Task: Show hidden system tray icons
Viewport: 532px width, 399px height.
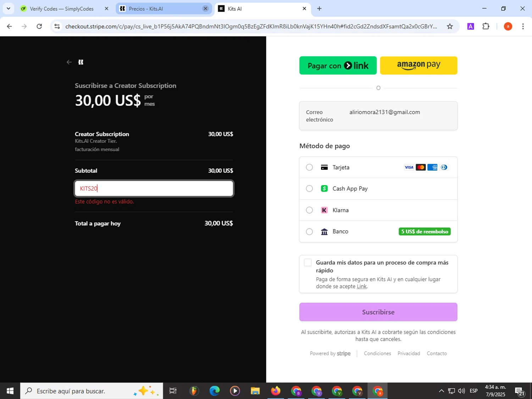Action: pyautogui.click(x=441, y=391)
